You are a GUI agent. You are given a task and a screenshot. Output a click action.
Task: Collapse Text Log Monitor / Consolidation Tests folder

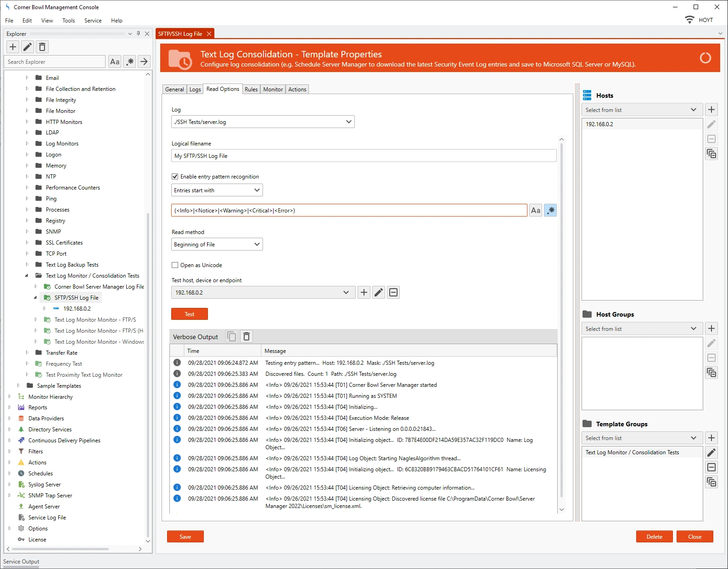[x=27, y=276]
